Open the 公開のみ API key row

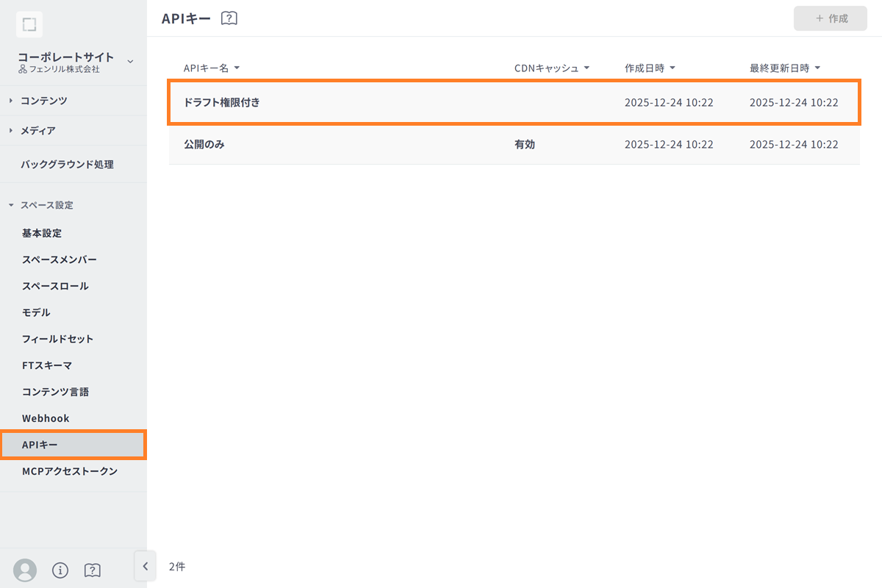204,145
